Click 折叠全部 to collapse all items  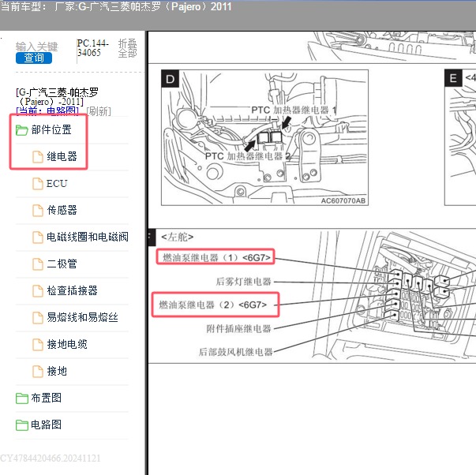[127, 48]
